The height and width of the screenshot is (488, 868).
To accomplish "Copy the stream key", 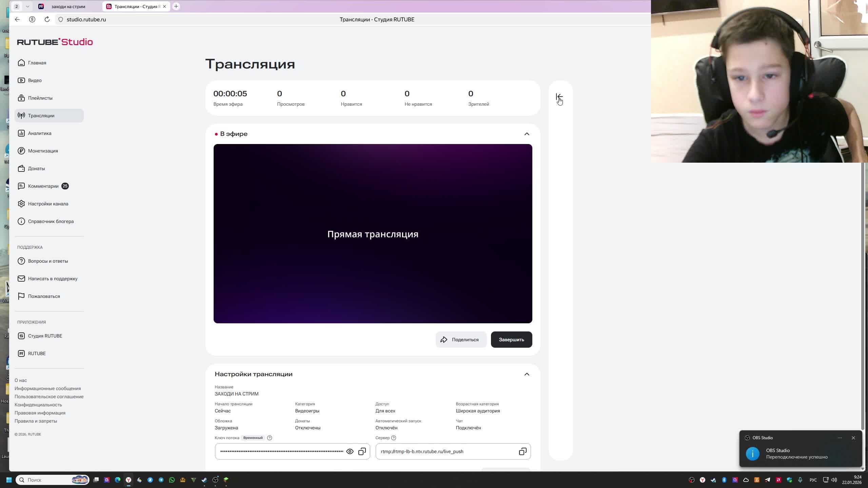I will click(362, 451).
